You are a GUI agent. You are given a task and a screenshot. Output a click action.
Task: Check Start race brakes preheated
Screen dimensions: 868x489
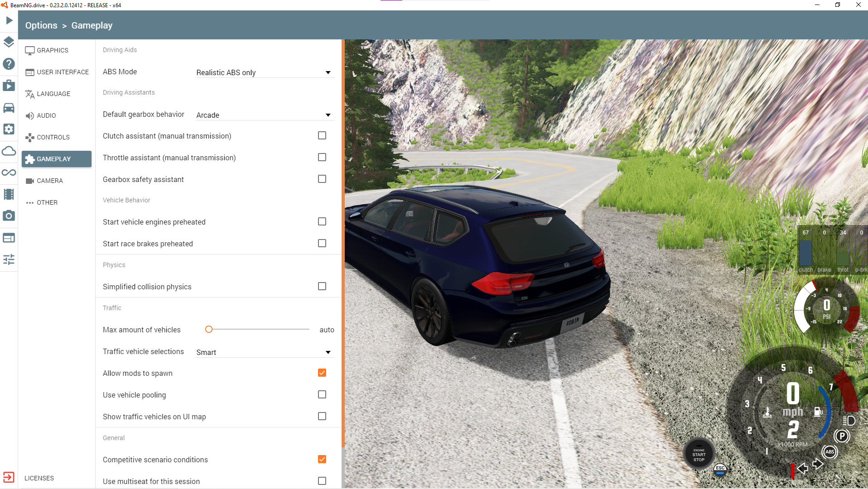coord(322,243)
